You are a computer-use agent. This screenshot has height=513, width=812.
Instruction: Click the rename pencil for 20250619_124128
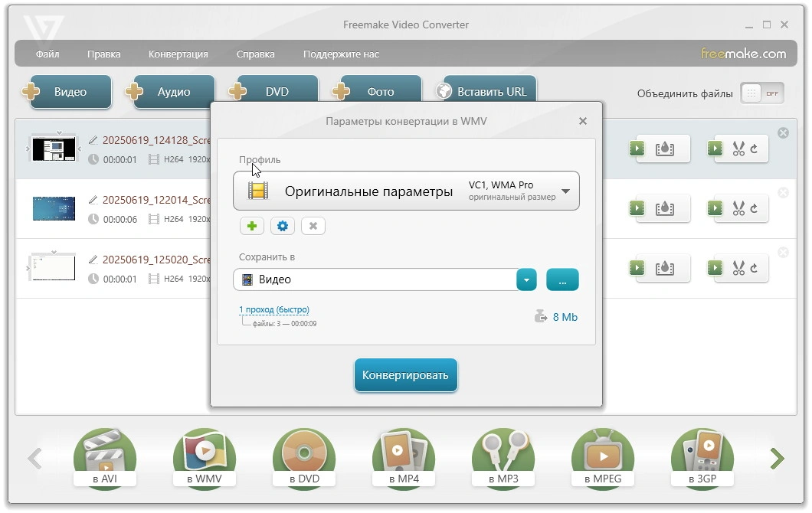(x=93, y=140)
